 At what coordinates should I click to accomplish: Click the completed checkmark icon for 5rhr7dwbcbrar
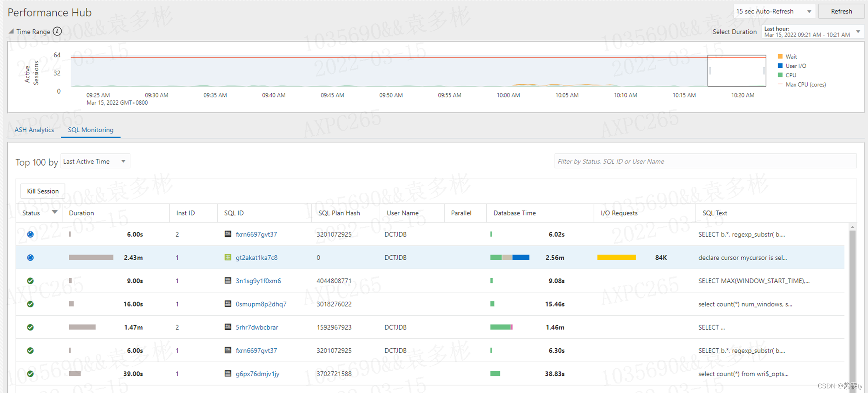[x=30, y=327]
